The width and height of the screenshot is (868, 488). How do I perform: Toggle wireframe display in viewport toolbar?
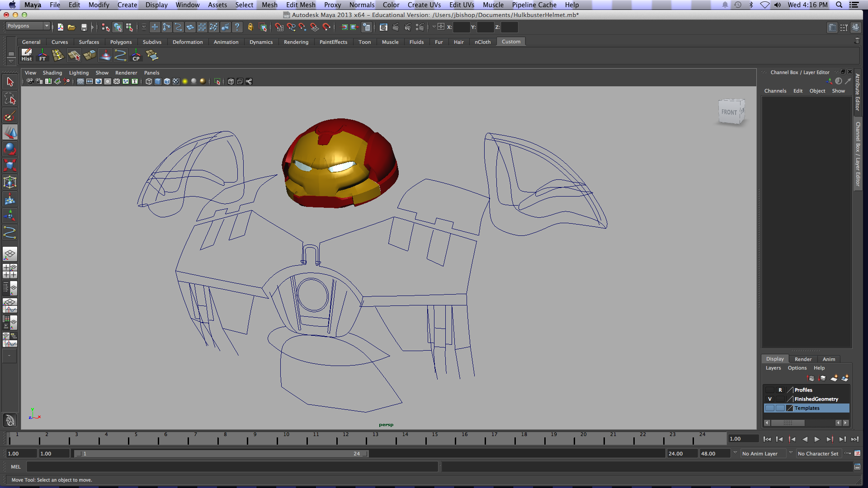(x=149, y=81)
